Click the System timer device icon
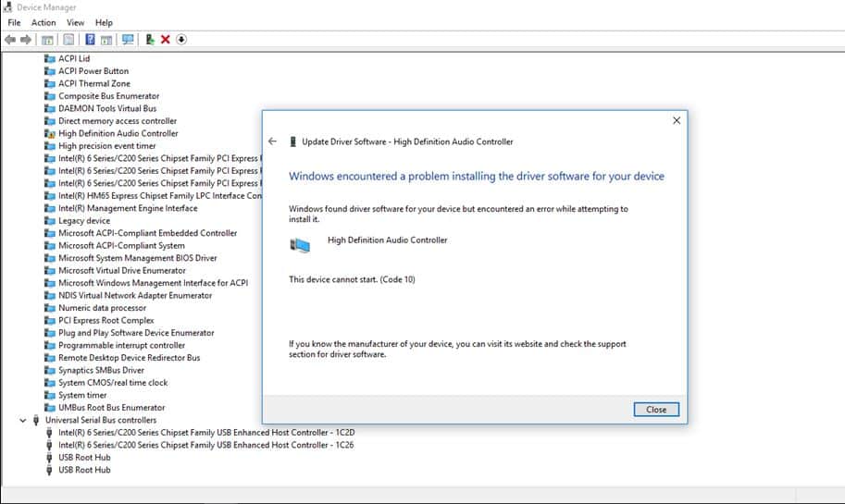 tap(50, 395)
